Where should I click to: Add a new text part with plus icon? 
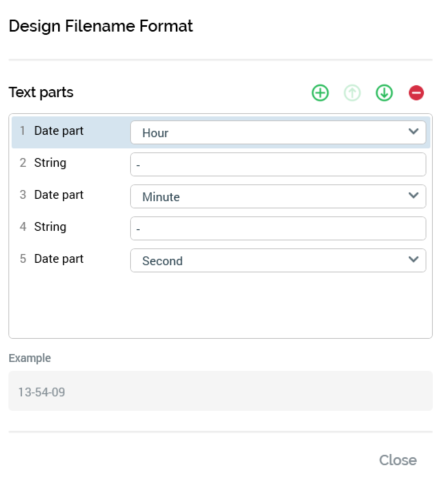(320, 93)
